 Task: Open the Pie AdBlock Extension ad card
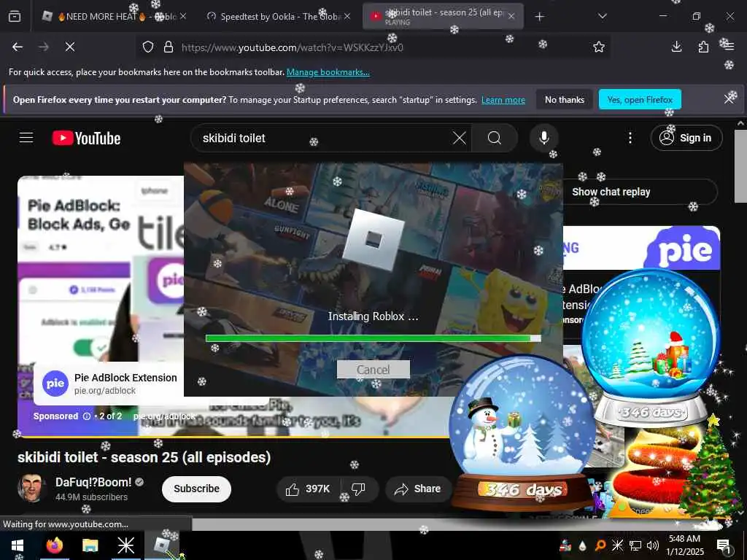tap(109, 384)
